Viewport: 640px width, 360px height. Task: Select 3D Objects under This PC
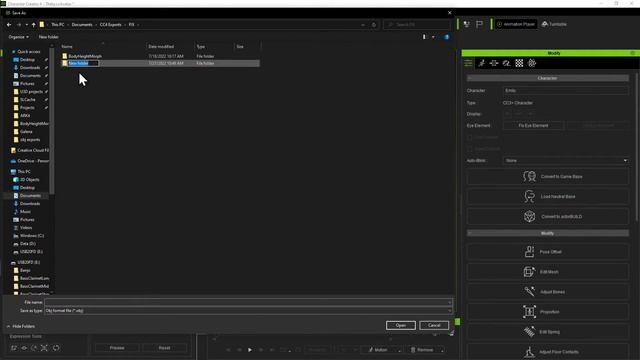pos(29,180)
